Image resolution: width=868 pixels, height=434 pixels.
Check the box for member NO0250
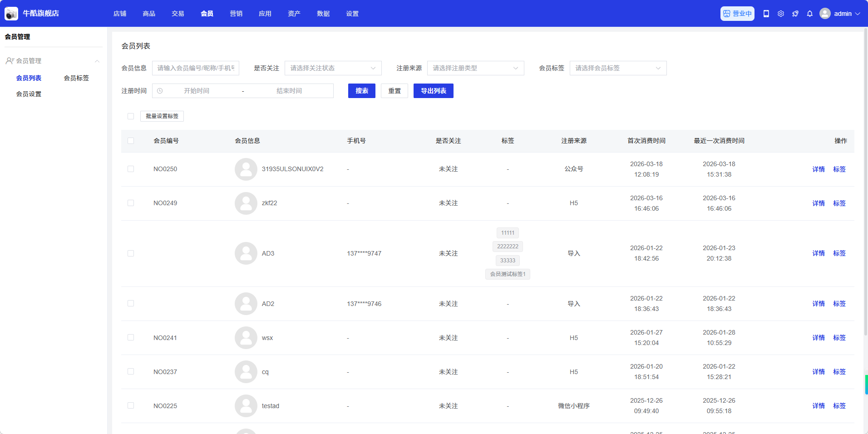131,169
